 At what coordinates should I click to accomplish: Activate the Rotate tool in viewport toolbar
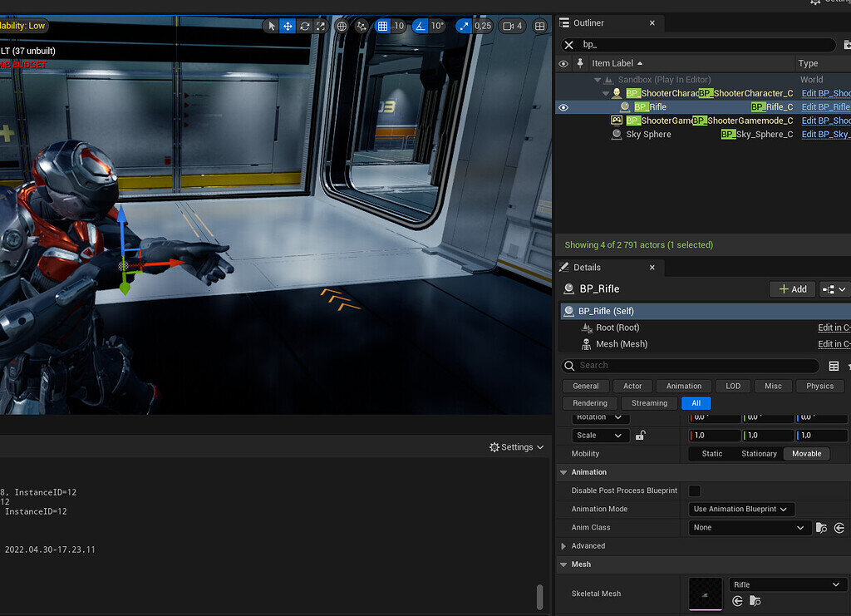pyautogui.click(x=303, y=27)
